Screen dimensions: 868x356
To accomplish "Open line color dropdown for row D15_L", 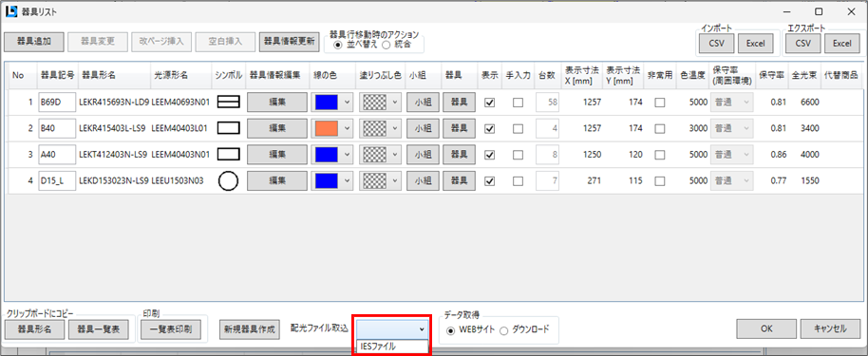I will pyautogui.click(x=347, y=180).
